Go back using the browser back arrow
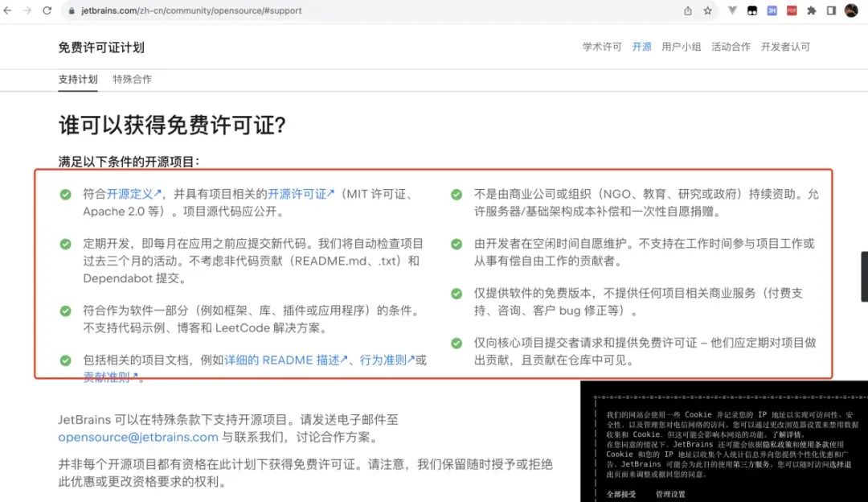Viewport: 868px width, 502px height. pos(8,10)
